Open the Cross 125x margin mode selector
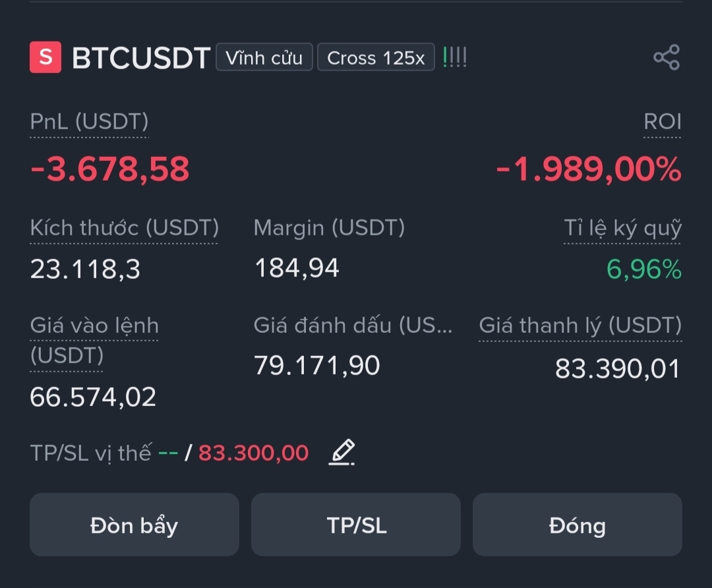 tap(376, 57)
